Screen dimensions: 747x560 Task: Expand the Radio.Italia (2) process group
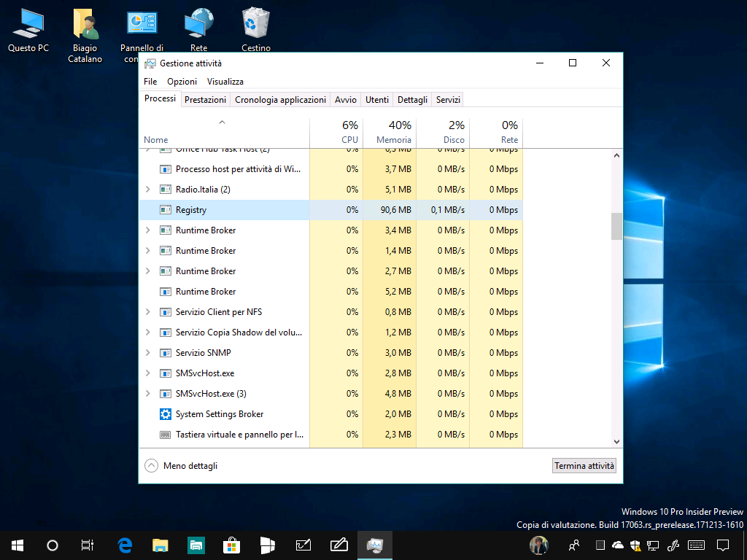(147, 190)
